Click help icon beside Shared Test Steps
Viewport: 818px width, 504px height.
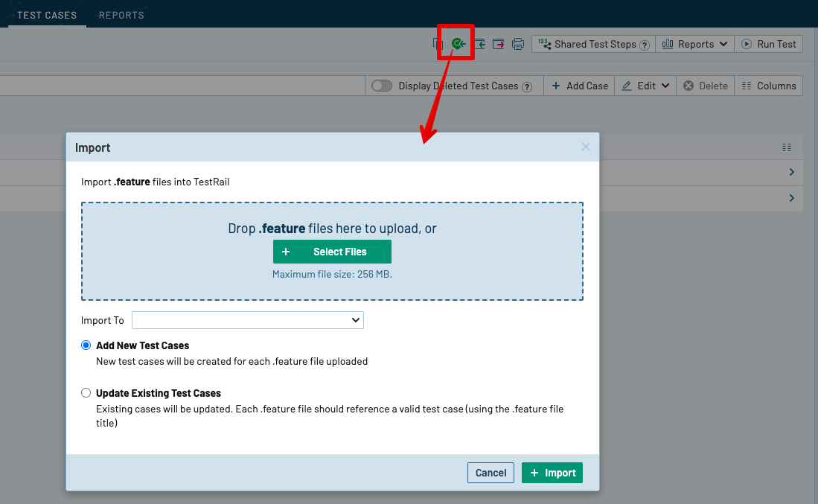[645, 45]
